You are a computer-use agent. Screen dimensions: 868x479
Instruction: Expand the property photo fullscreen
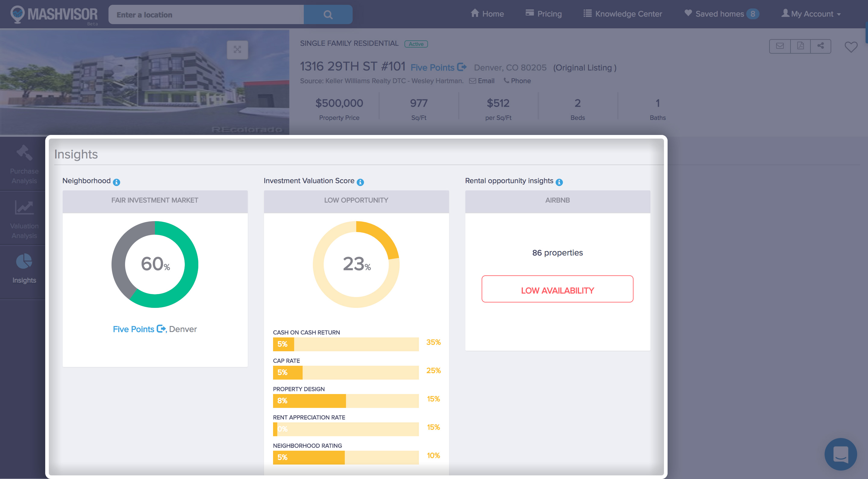click(237, 50)
